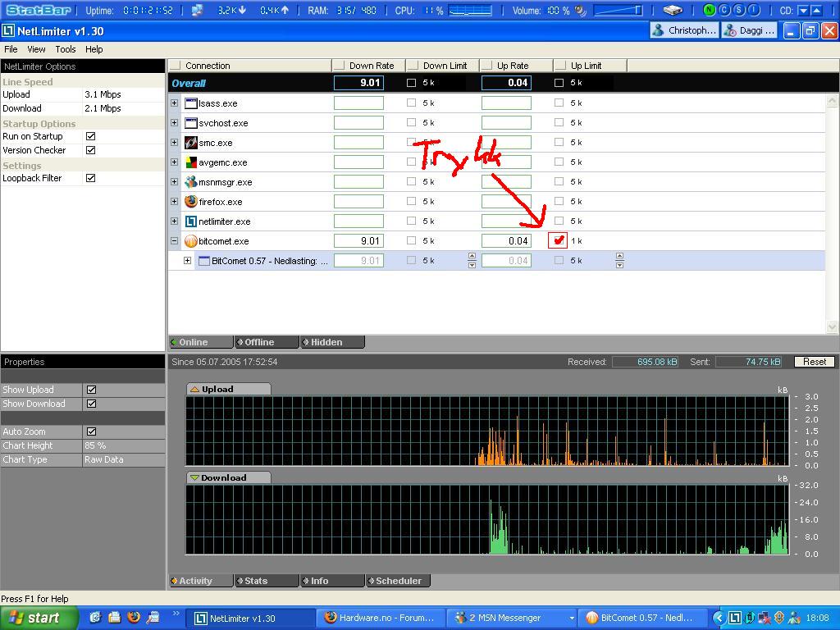Expand smc.exe connections tree
The width and height of the screenshot is (840, 630).
click(174, 142)
